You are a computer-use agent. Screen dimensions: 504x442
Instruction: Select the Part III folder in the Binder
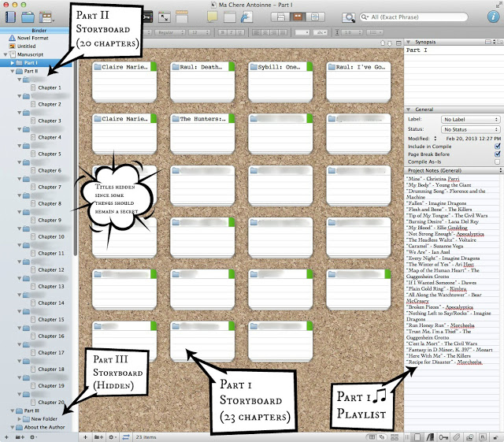31,410
